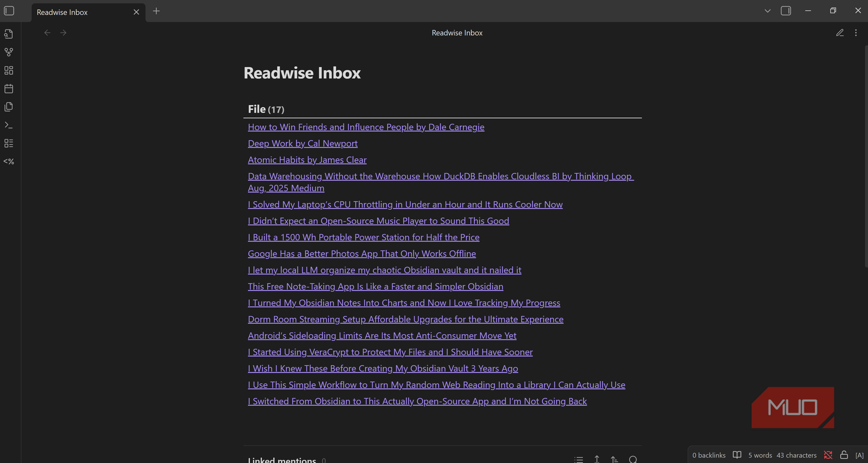Expand the tab list dropdown chevron
The image size is (868, 463).
coord(768,11)
